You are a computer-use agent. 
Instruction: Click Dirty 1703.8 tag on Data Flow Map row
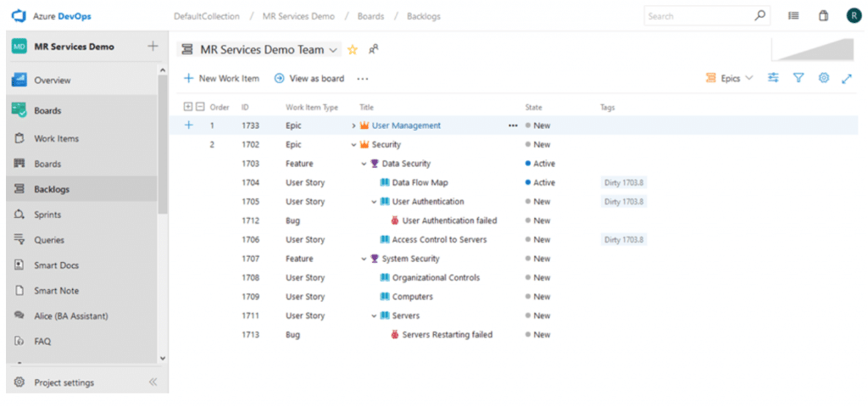click(x=624, y=183)
